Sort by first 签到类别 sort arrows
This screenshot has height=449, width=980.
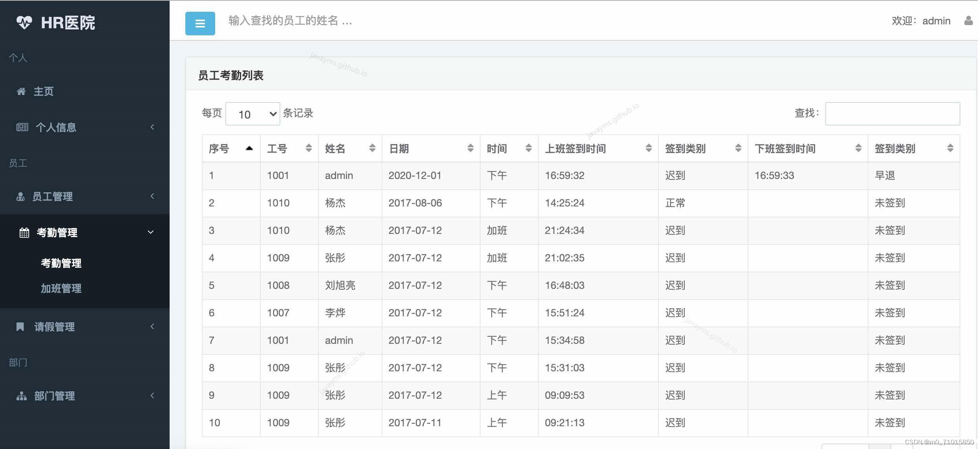pos(738,148)
